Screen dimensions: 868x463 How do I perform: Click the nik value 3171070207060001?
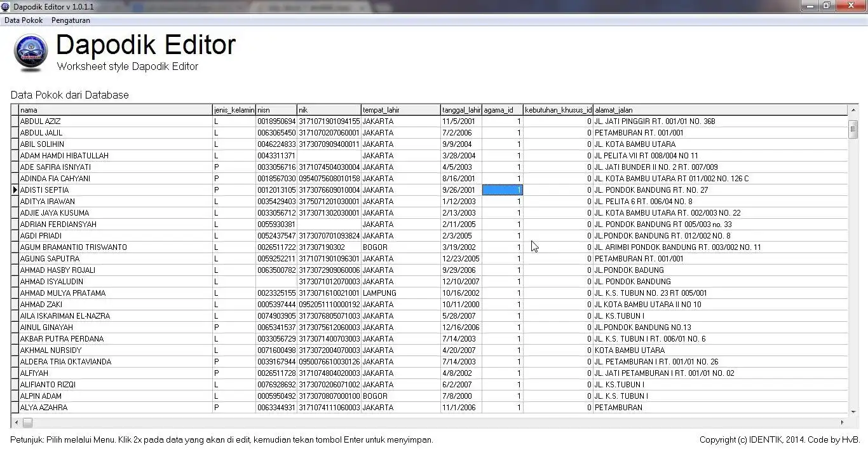[329, 133]
